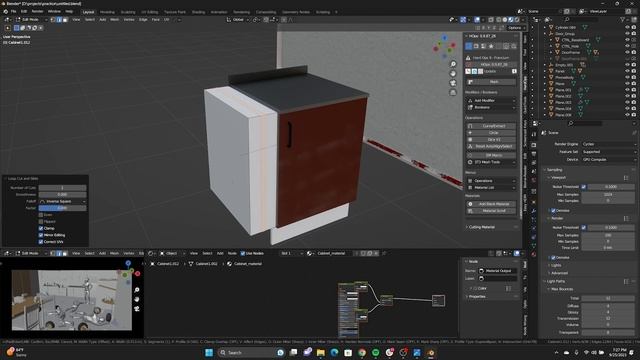
Task: Click the Circle operation button
Action: pyautogui.click(x=491, y=133)
